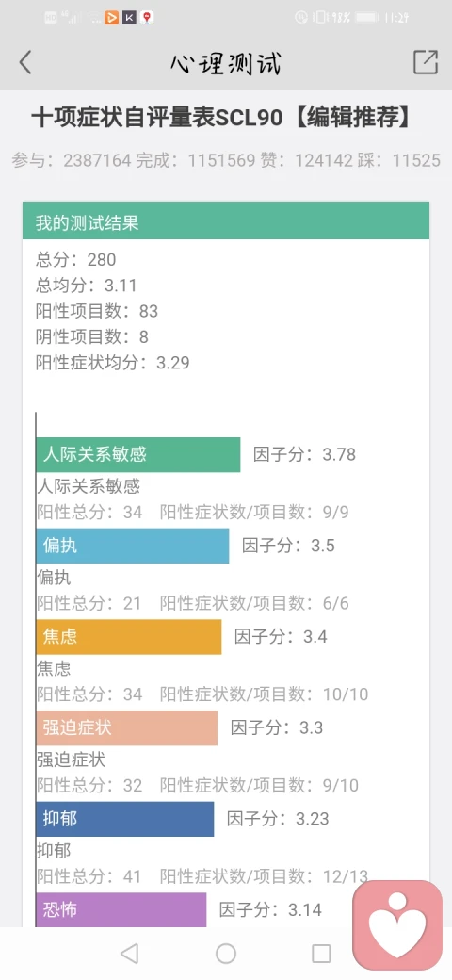Image resolution: width=452 pixels, height=980 pixels.
Task: Open the share icon at top right
Action: 425,62
